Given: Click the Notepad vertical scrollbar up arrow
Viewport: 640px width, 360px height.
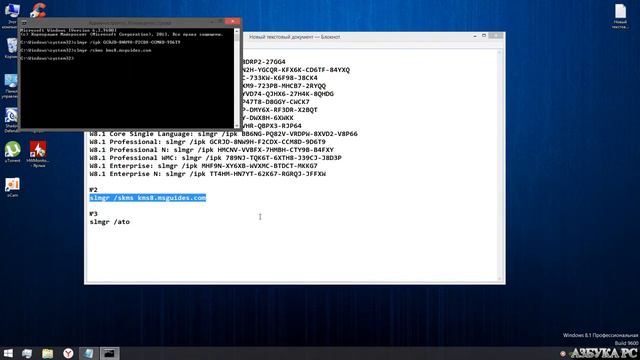Looking at the screenshot, I should [x=500, y=53].
